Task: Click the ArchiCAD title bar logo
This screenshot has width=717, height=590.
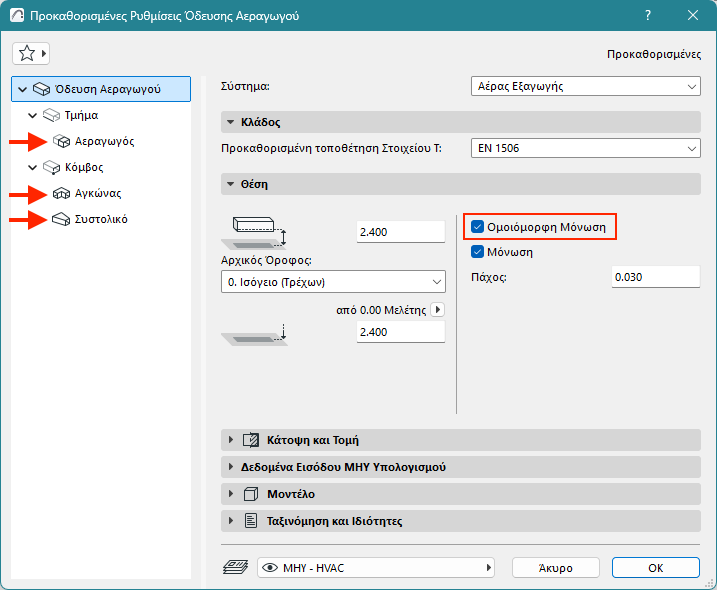Action: tap(17, 16)
